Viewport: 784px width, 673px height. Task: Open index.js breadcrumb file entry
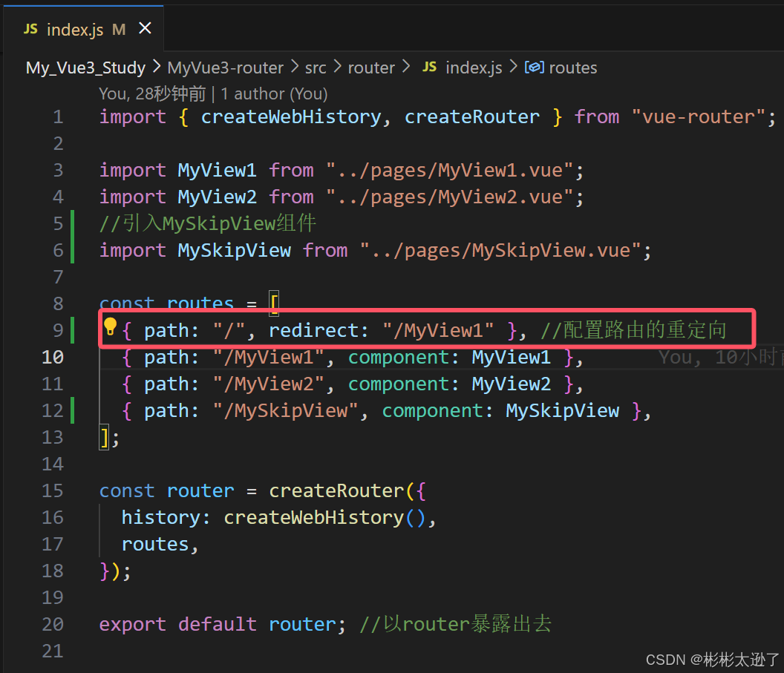point(474,68)
